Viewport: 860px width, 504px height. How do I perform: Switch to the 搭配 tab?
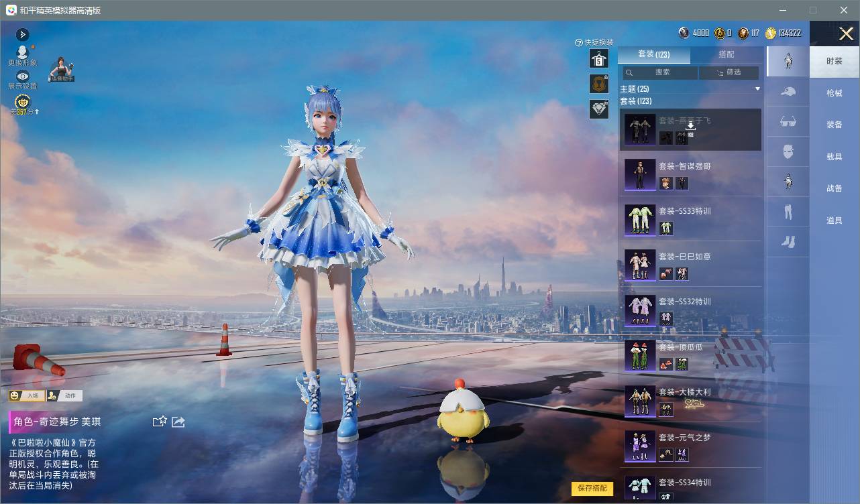726,54
